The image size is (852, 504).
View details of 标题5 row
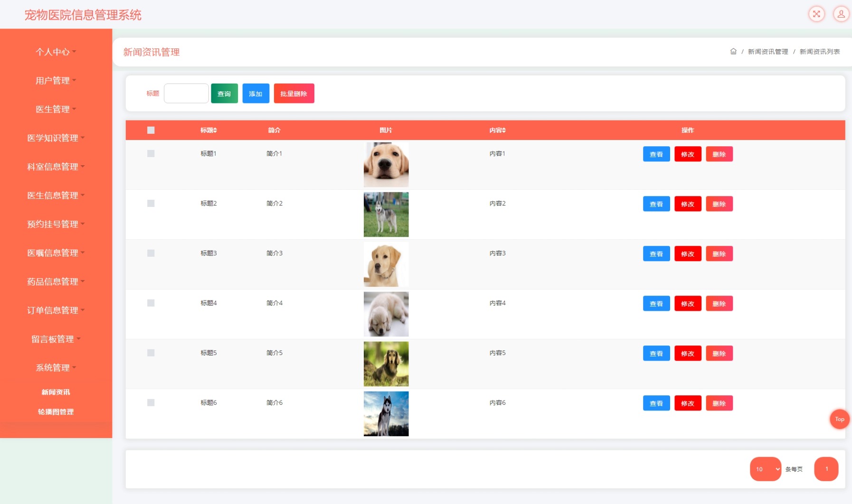click(656, 354)
